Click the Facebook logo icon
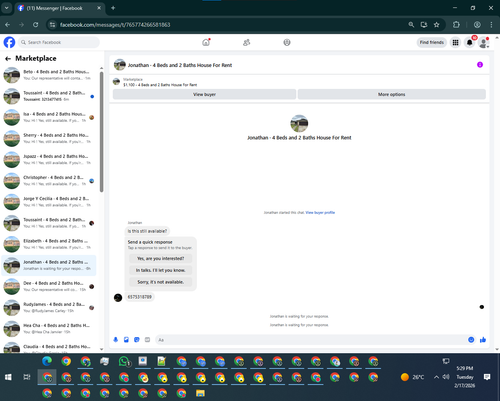This screenshot has width=500, height=401. click(x=9, y=42)
